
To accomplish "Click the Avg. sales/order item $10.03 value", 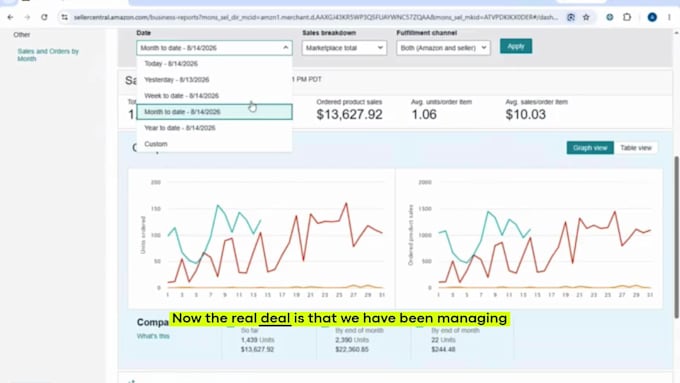I will pos(526,115).
